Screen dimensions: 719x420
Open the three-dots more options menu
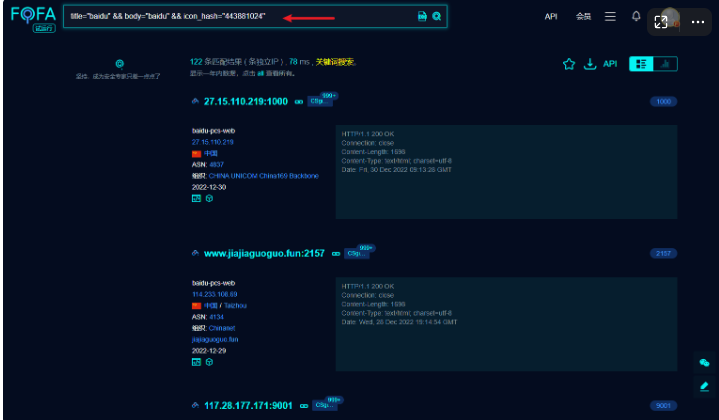(698, 22)
